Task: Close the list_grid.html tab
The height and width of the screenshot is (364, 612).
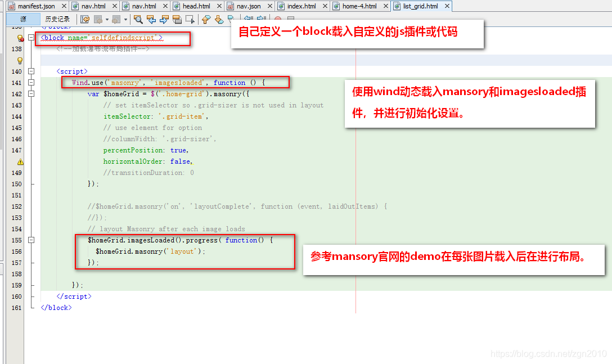Action: [x=447, y=6]
